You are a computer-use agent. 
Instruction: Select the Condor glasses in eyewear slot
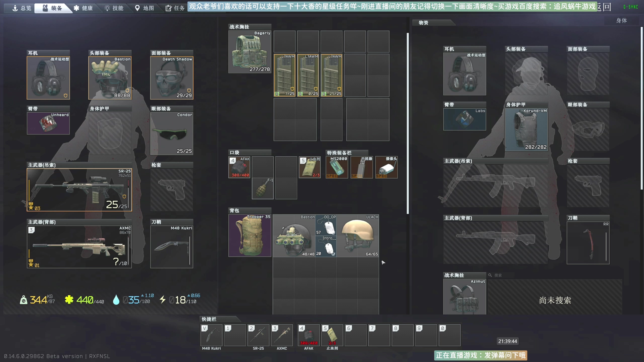[x=172, y=133]
